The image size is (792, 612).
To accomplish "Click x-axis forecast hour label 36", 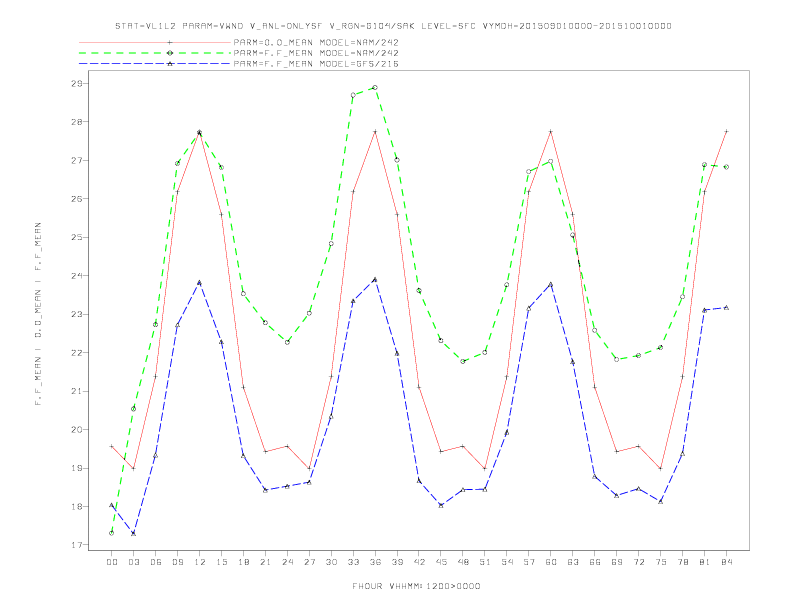I will tap(375, 562).
